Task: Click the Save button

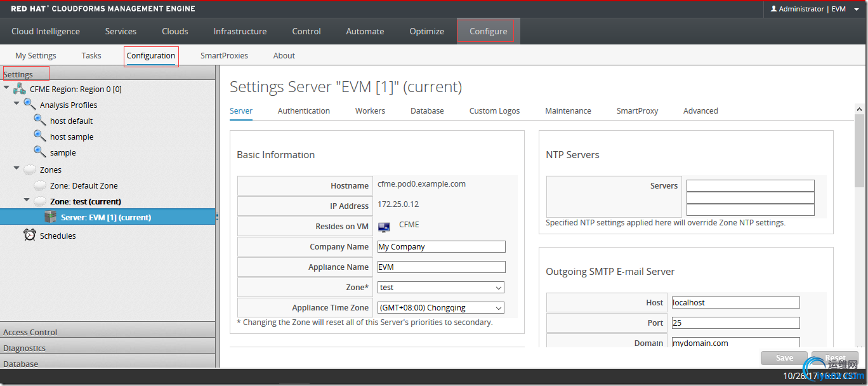Action: coord(784,358)
